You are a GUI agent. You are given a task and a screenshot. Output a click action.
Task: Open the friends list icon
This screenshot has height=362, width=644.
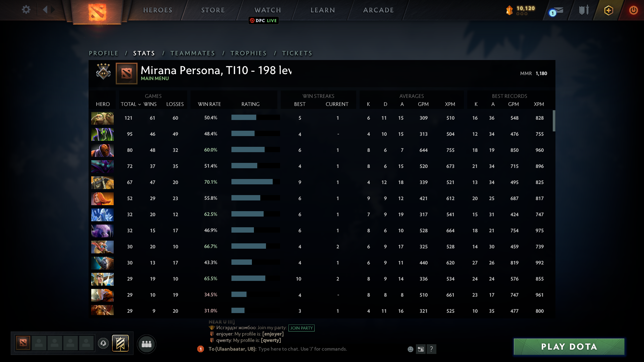coord(146,344)
